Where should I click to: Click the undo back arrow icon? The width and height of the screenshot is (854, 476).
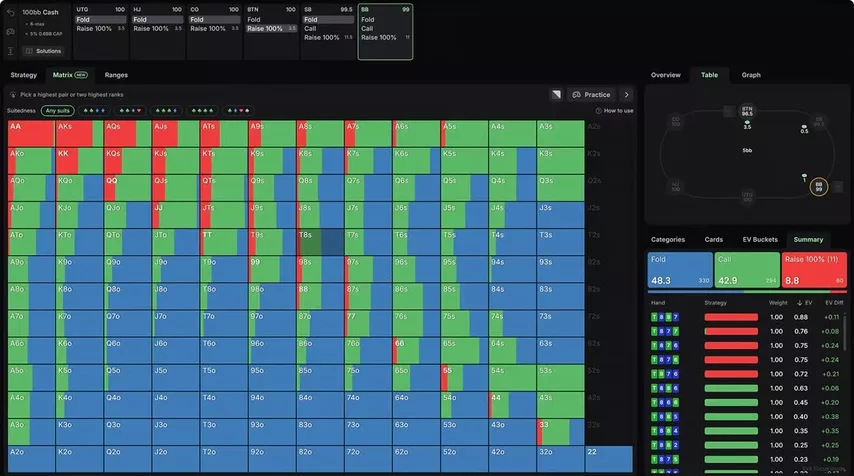tap(10, 12)
